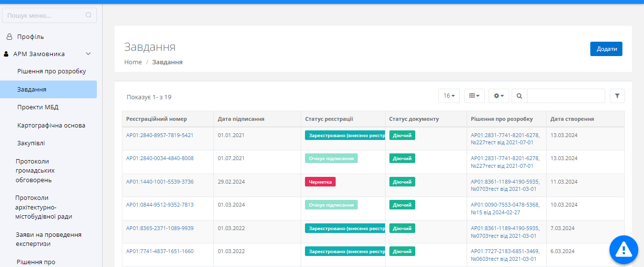644x267 pixels.
Task: Open the gear settings dropdown
Action: [499, 96]
